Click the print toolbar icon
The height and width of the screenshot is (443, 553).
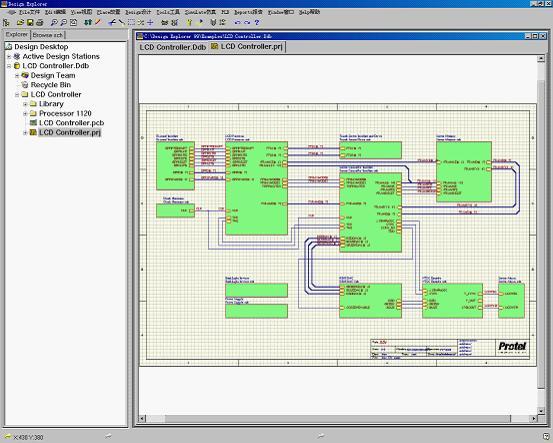pyautogui.click(x=40, y=23)
